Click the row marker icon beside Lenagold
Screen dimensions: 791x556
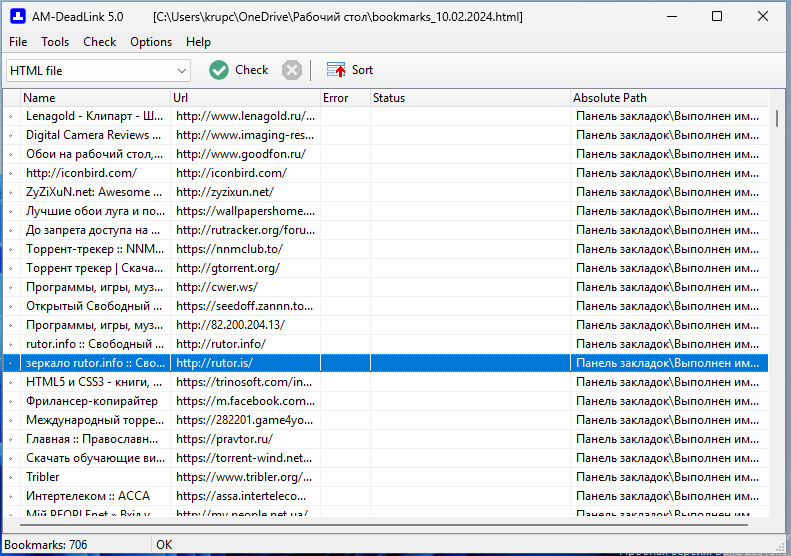(x=11, y=117)
